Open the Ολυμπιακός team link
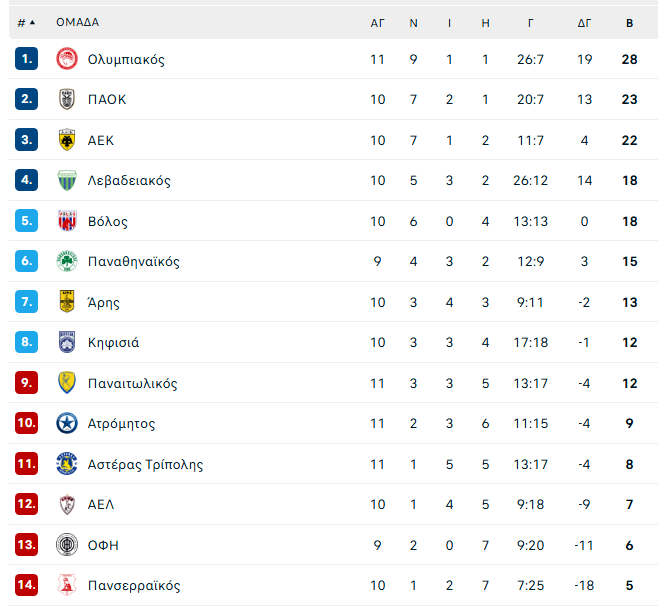The width and height of the screenshot is (658, 609). [126, 59]
